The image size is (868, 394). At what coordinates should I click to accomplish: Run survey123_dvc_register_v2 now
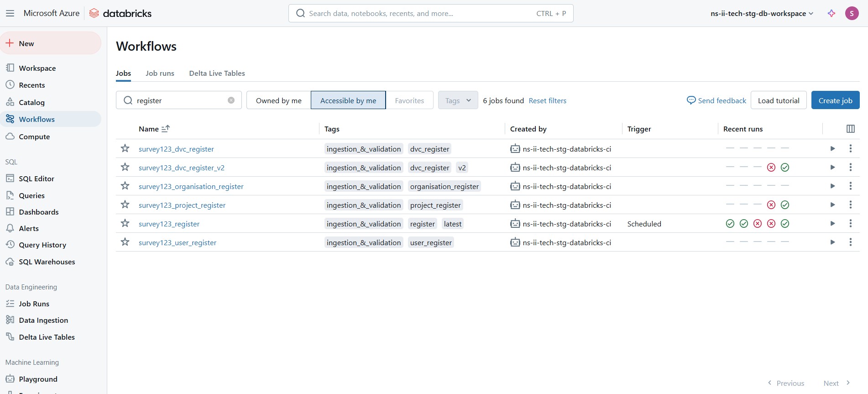[x=832, y=167]
